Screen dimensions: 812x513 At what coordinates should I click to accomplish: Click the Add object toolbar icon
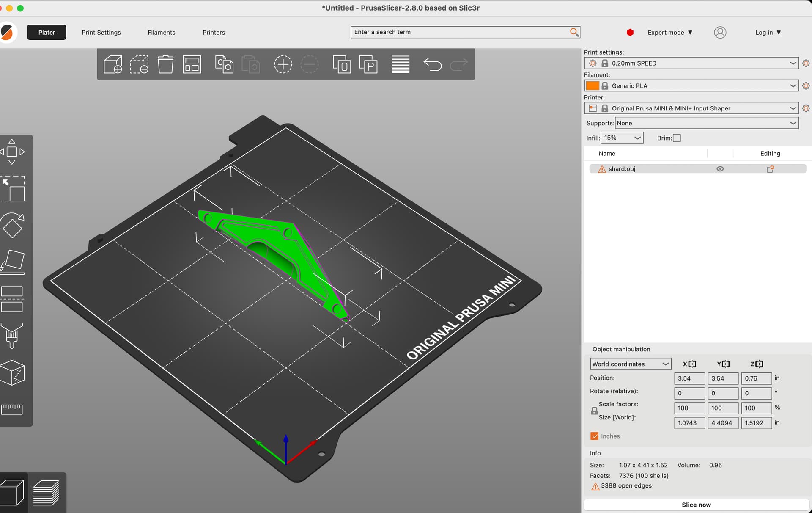click(112, 64)
